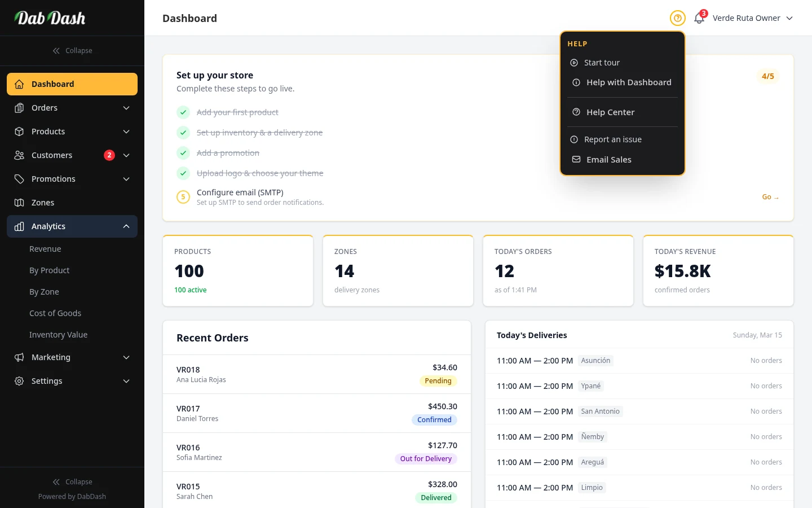The image size is (812, 508).
Task: Click the Marketing megaphone icon
Action: [19, 357]
